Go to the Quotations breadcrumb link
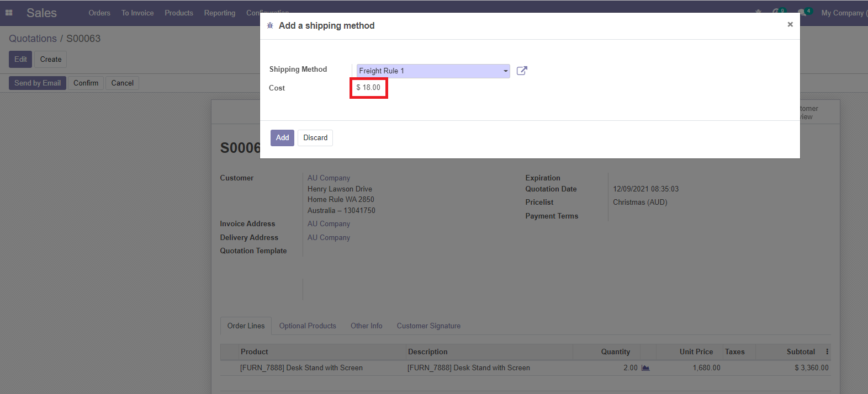 pyautogui.click(x=33, y=39)
